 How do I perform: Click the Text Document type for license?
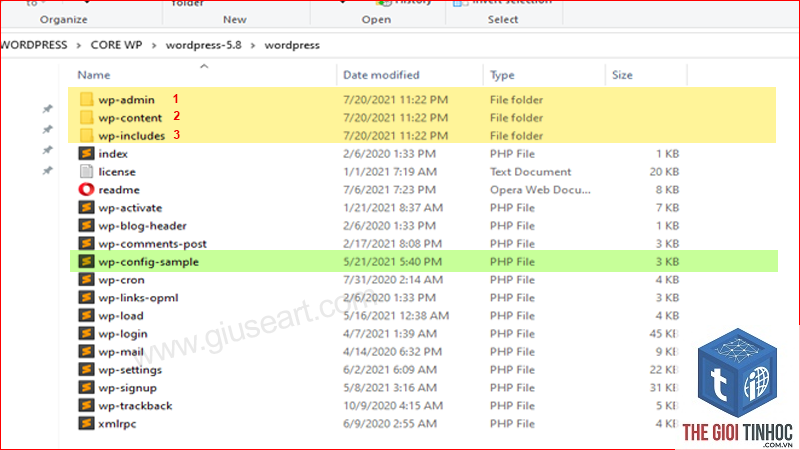click(531, 171)
